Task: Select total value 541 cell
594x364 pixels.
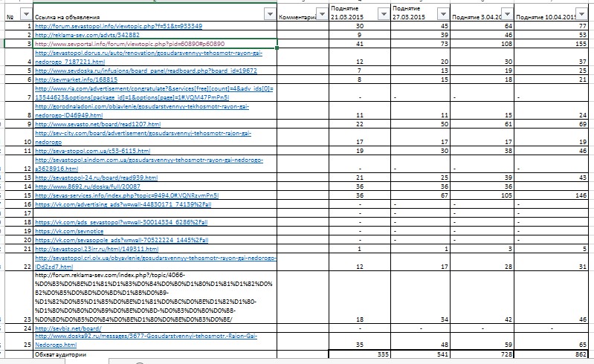Action: [x=420, y=354]
